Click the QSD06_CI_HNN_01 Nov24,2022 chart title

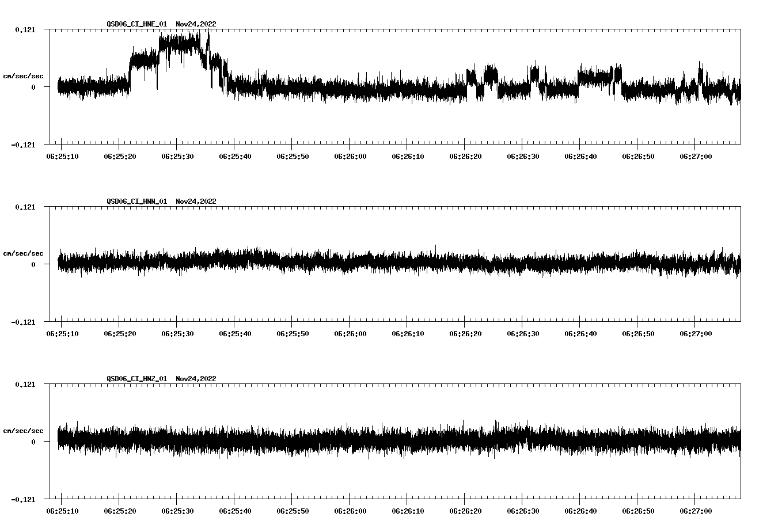point(161,202)
